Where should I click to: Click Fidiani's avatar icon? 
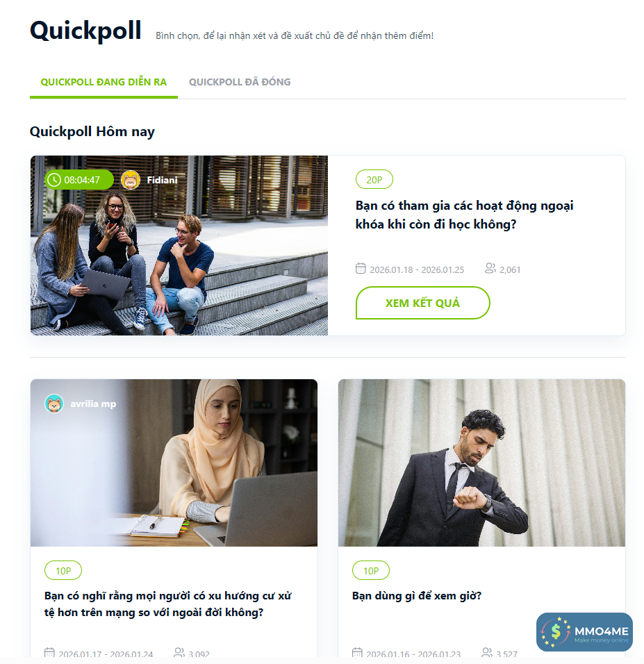click(x=131, y=180)
